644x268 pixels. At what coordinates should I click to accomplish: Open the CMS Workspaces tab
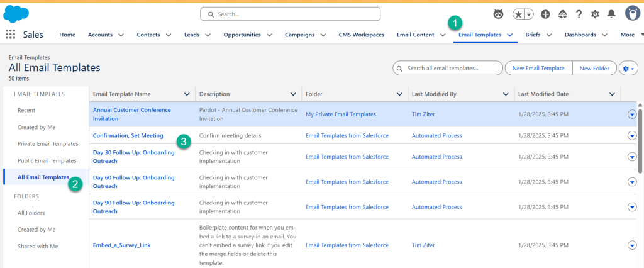click(x=361, y=35)
